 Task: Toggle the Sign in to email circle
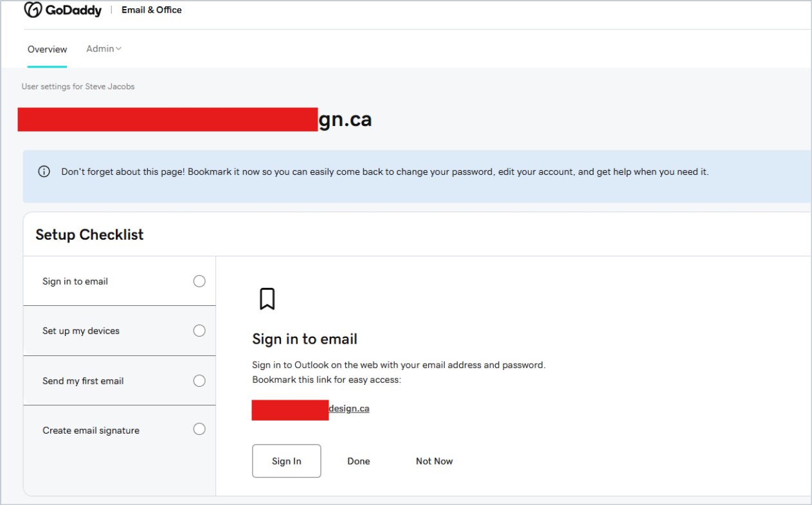(199, 281)
